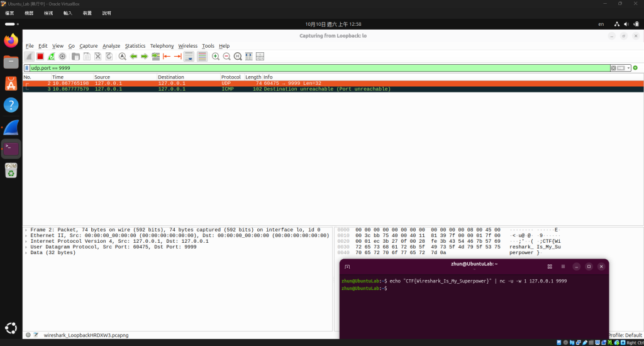The height and width of the screenshot is (346, 644).
Task: Click the display filter bookmark icon
Action: tap(27, 68)
